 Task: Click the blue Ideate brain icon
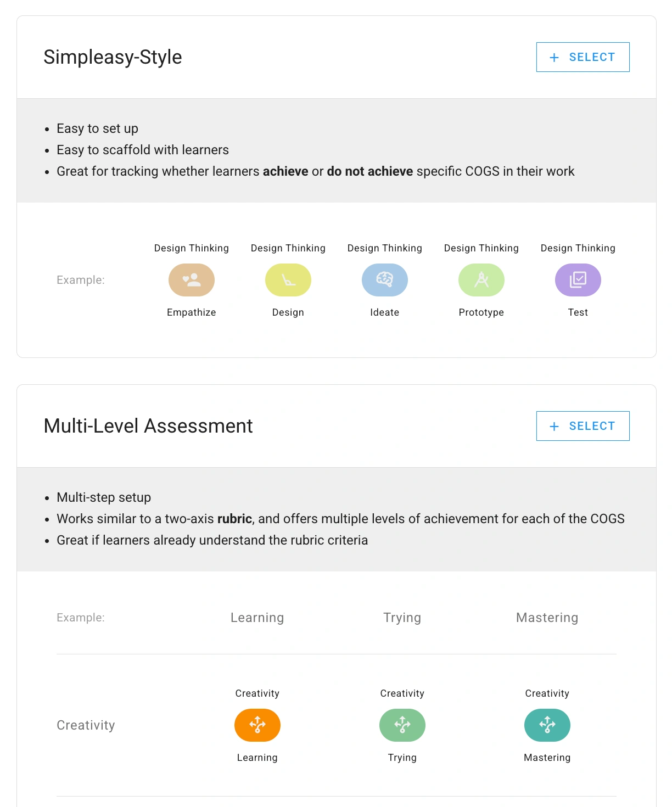click(x=385, y=280)
